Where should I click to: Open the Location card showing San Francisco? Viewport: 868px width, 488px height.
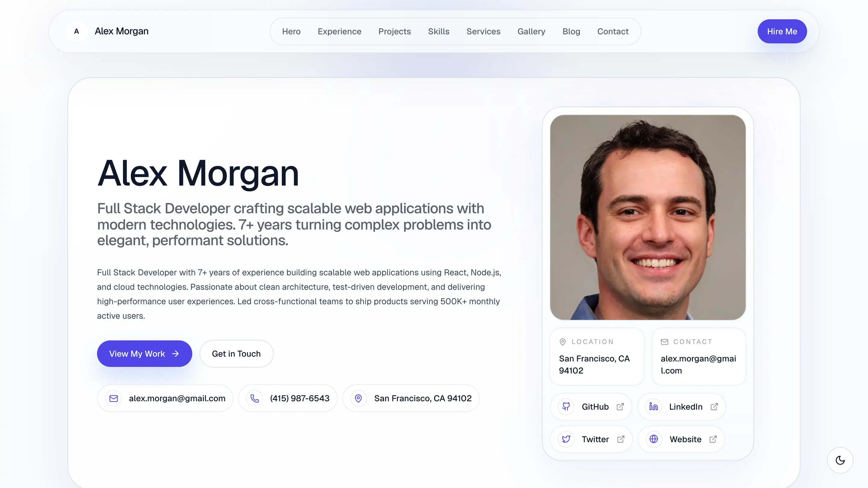tap(597, 357)
